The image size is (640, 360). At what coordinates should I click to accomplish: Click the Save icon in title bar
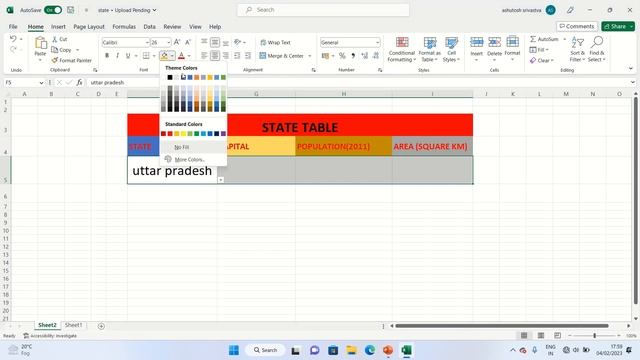click(x=71, y=10)
